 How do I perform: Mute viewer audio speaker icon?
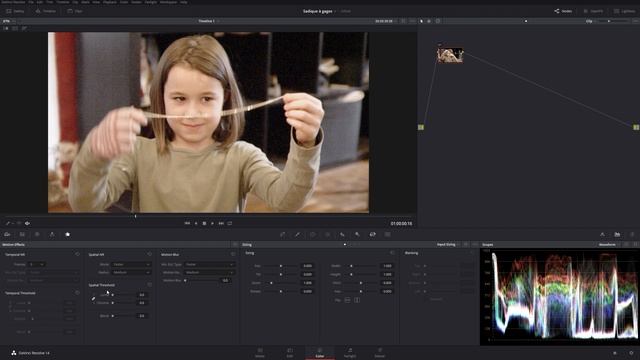click(27, 223)
